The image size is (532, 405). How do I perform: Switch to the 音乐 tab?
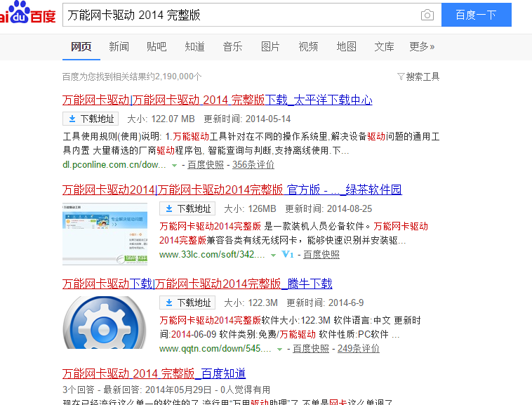232,46
